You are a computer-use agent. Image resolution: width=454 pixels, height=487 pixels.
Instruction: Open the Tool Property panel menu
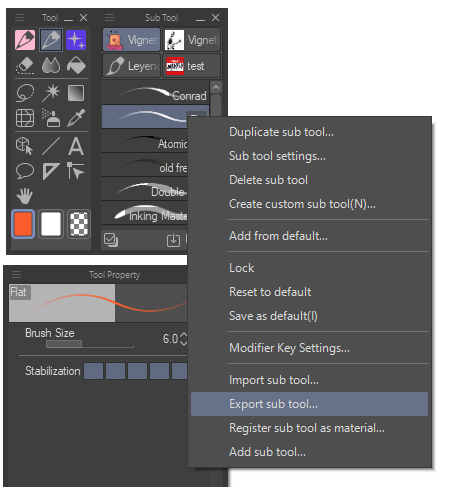[x=16, y=275]
